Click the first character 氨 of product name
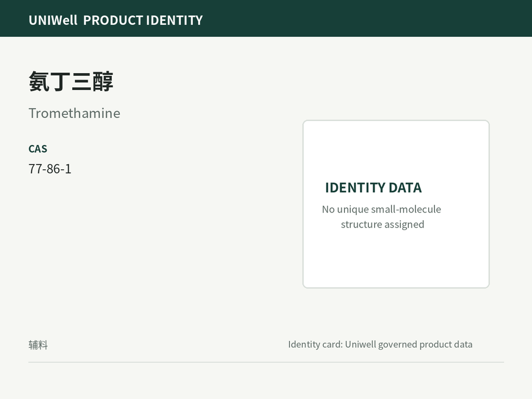The width and height of the screenshot is (532, 399). (x=39, y=82)
